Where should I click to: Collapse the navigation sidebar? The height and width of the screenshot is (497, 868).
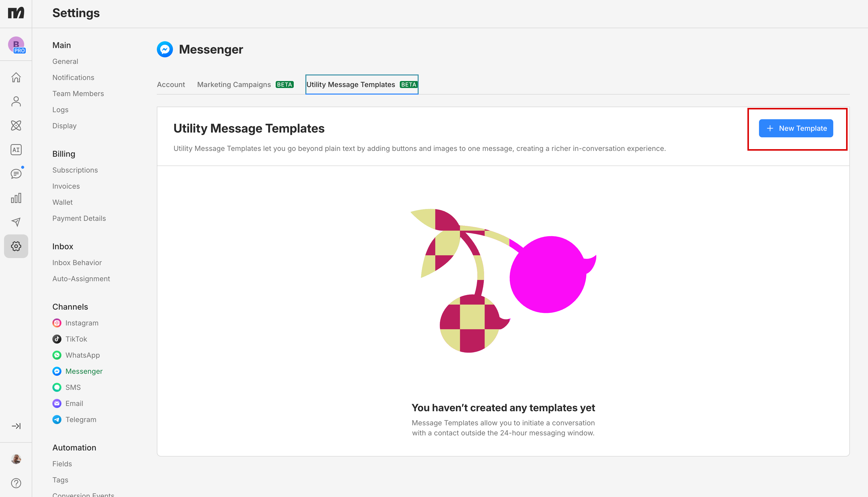pyautogui.click(x=16, y=426)
